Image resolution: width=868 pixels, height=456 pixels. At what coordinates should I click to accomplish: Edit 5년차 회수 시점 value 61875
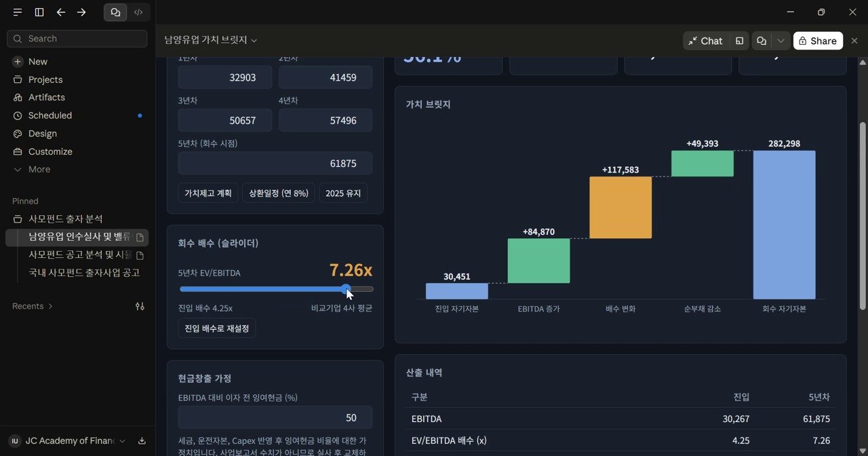(275, 164)
